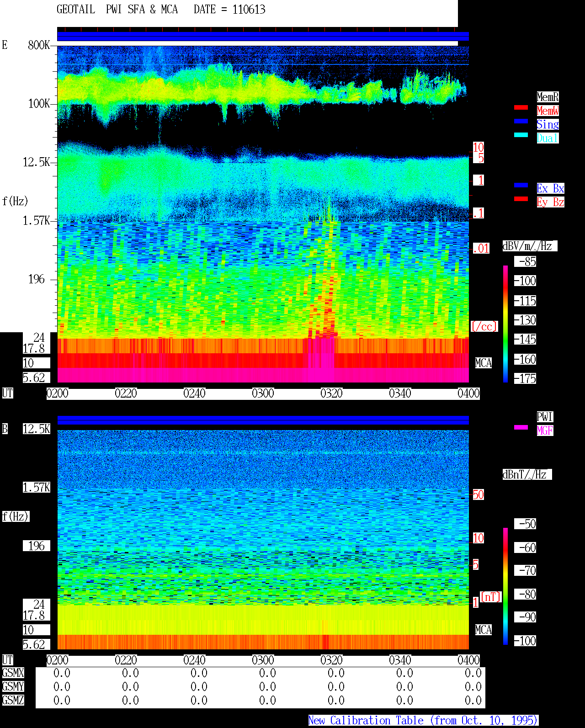This screenshot has width=585, height=728.
Task: Click the MemR legend label
Action: coord(548,97)
